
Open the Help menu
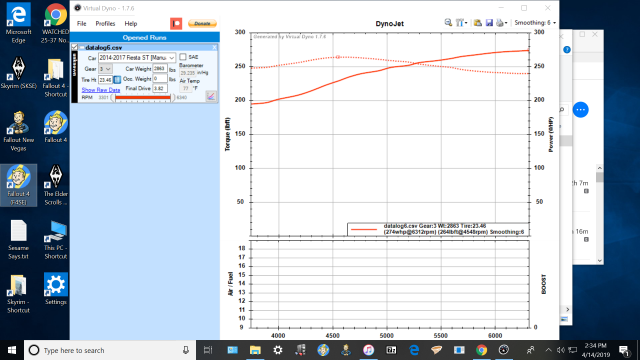coord(131,24)
